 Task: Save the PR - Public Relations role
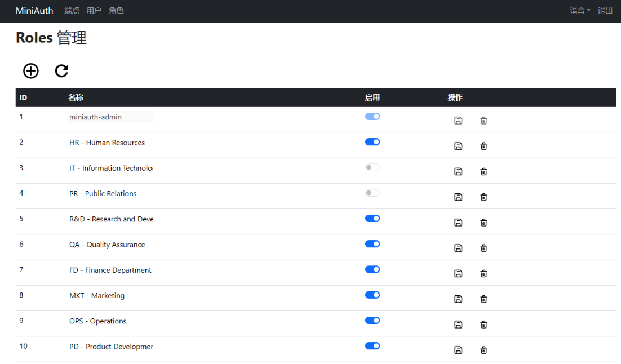[x=458, y=197]
